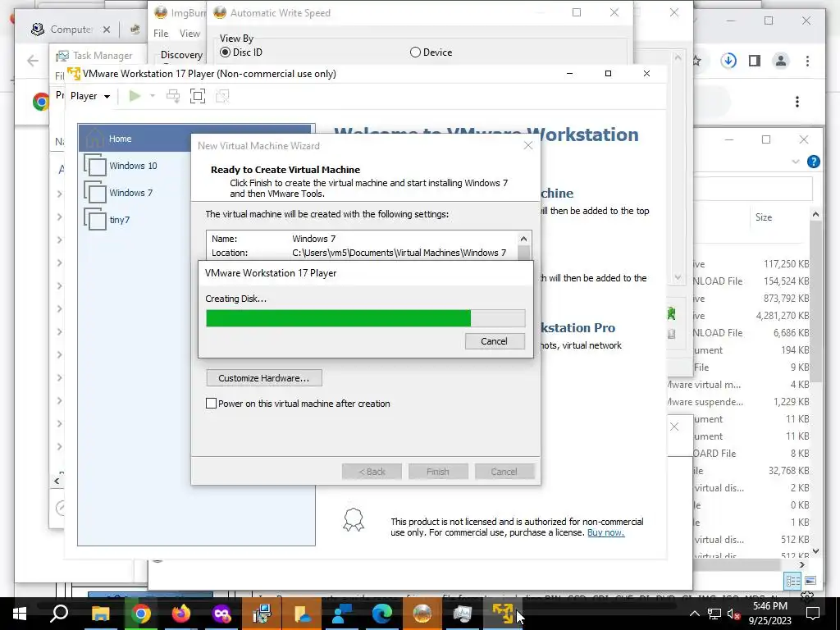Click File Explorer's scroll down arrow
This screenshot has height=630, width=840.
[816, 550]
